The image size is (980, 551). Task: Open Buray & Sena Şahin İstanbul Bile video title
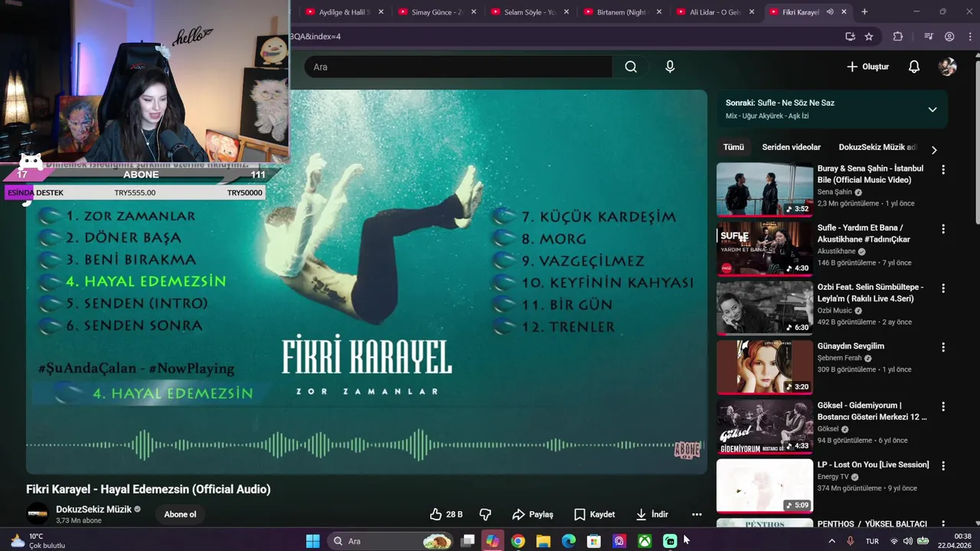point(871,174)
